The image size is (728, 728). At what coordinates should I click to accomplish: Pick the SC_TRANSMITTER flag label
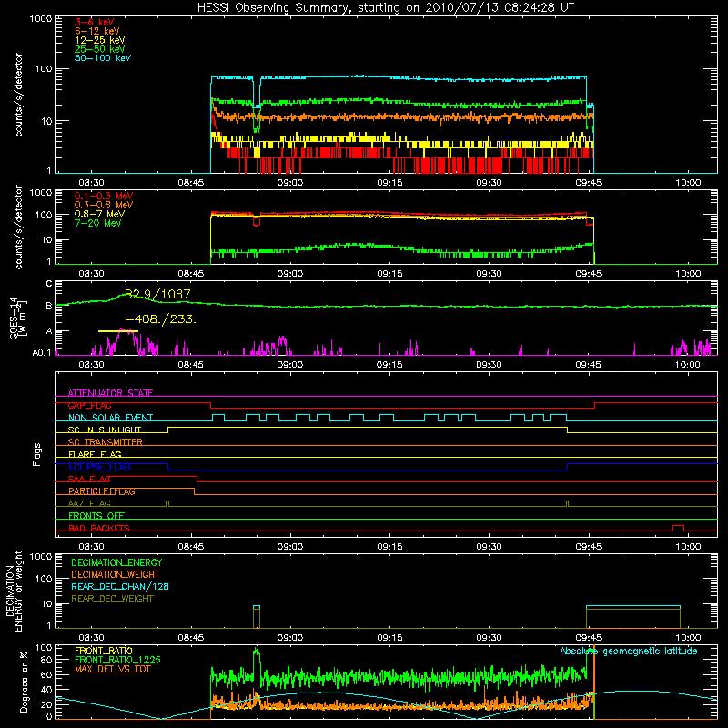[105, 442]
